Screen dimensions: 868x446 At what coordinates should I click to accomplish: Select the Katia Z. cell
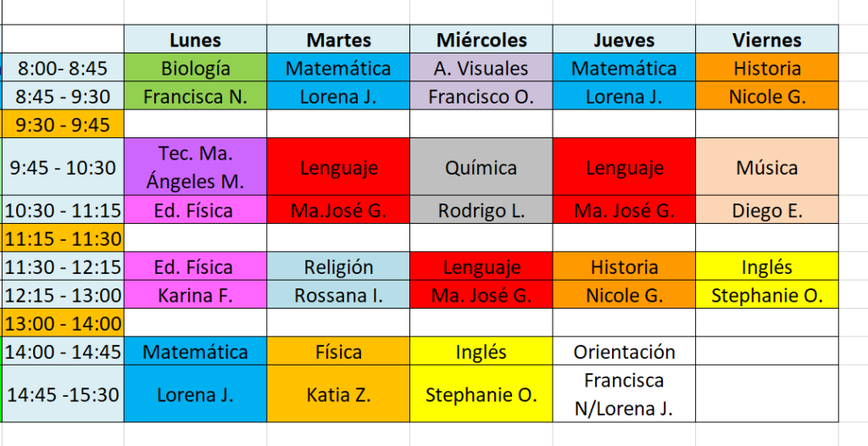(338, 394)
